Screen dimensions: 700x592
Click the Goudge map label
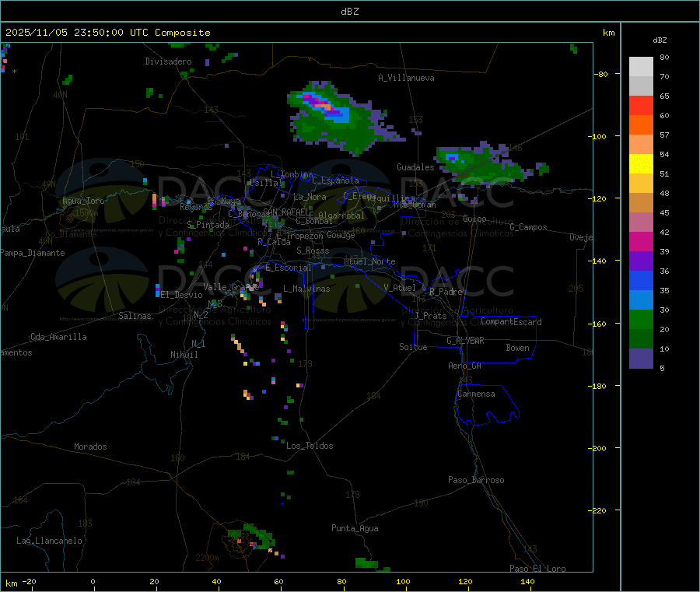pos(341,235)
